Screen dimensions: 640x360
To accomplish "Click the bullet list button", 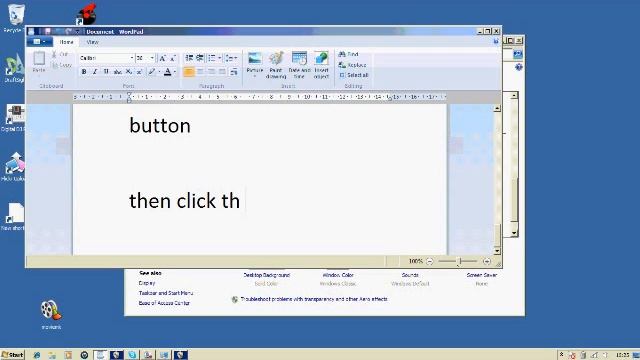I will point(211,58).
